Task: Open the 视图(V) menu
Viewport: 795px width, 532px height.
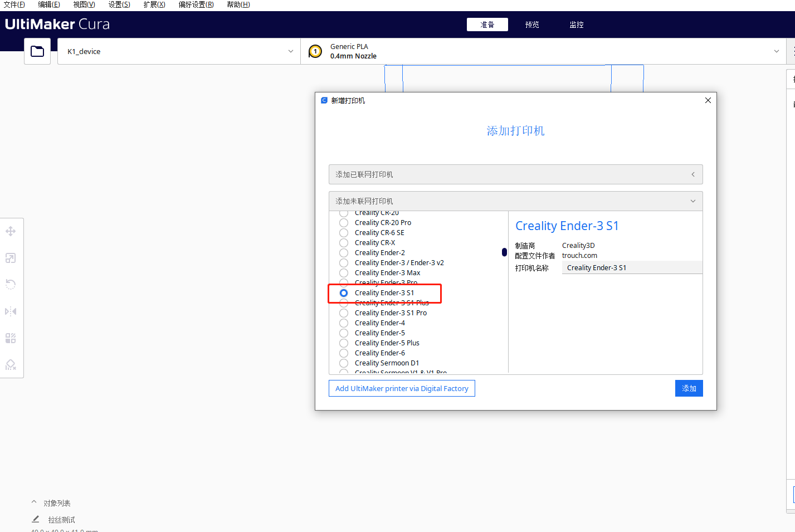Action: tap(84, 4)
